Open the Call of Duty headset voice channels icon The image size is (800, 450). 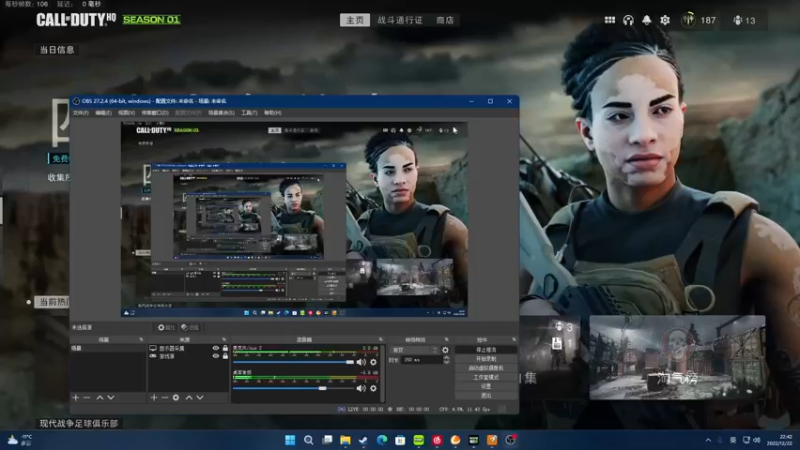pyautogui.click(x=628, y=20)
